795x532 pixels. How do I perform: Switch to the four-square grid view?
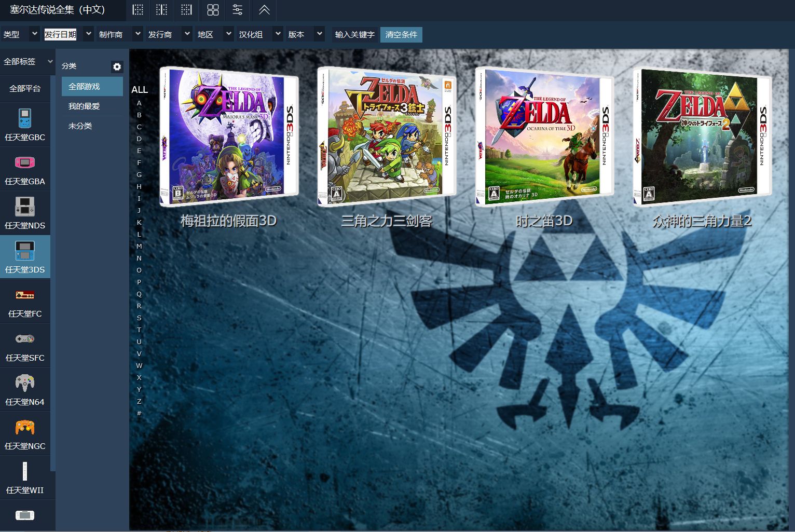pyautogui.click(x=213, y=10)
